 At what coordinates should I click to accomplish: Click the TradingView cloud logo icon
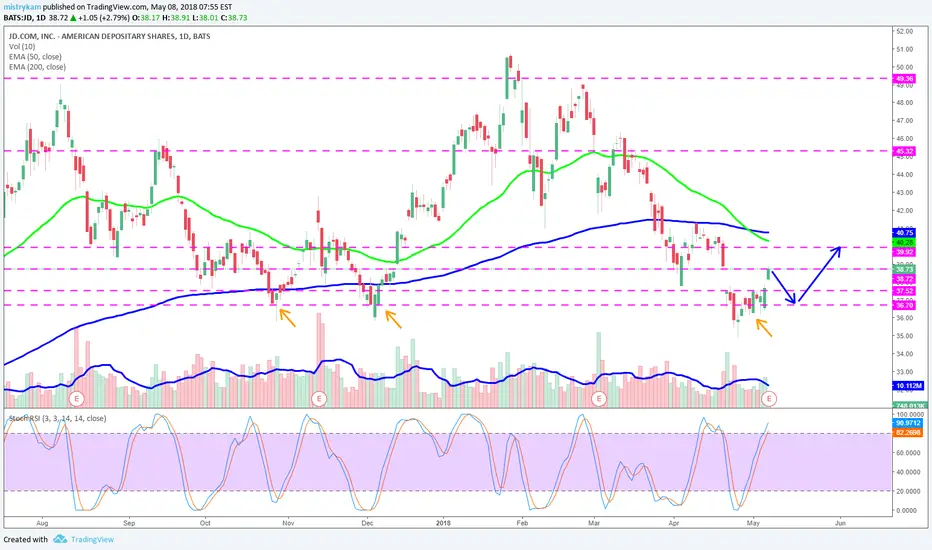(59, 539)
